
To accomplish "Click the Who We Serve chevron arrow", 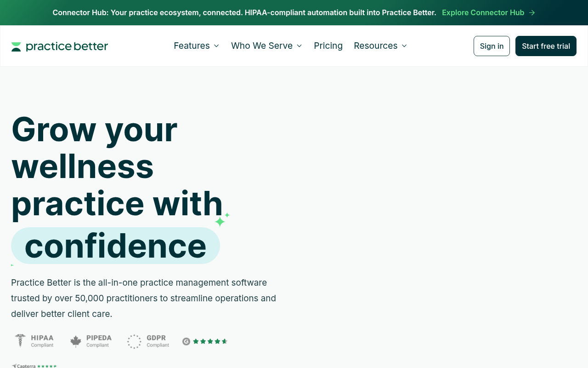I will pyautogui.click(x=299, y=46).
